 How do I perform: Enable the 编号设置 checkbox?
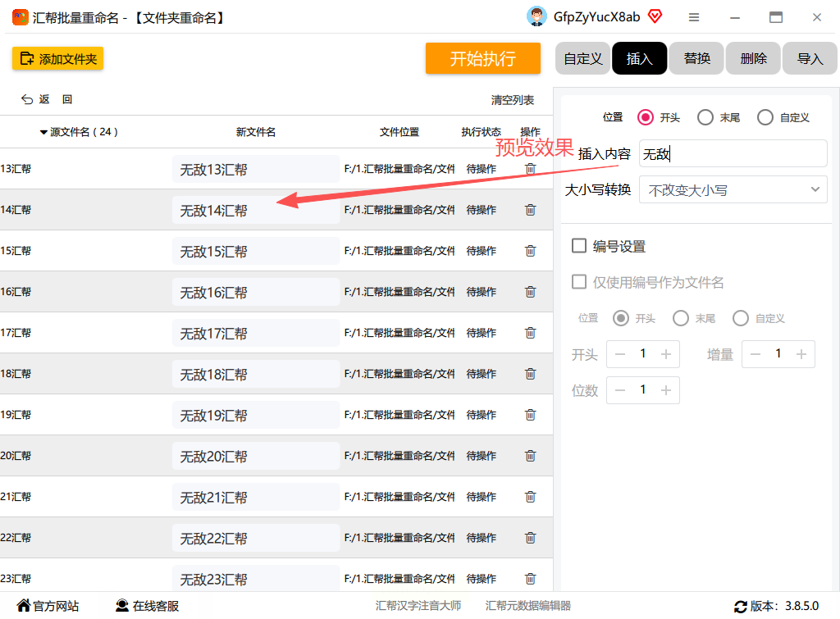[x=579, y=246]
